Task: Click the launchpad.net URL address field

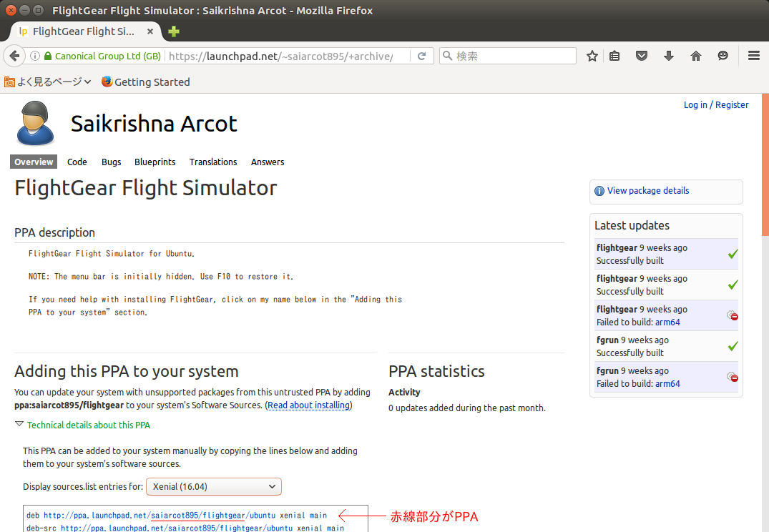Action: 287,56
